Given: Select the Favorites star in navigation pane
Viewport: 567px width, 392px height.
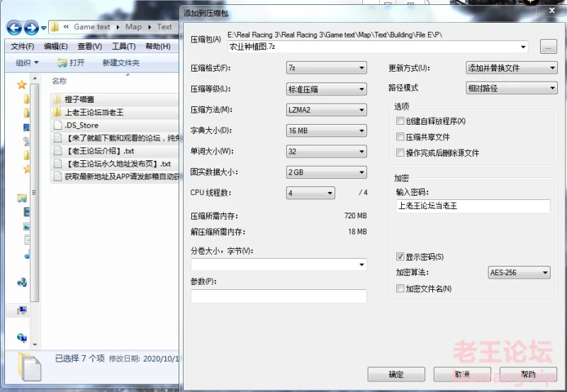Looking at the screenshot, I should [23, 85].
